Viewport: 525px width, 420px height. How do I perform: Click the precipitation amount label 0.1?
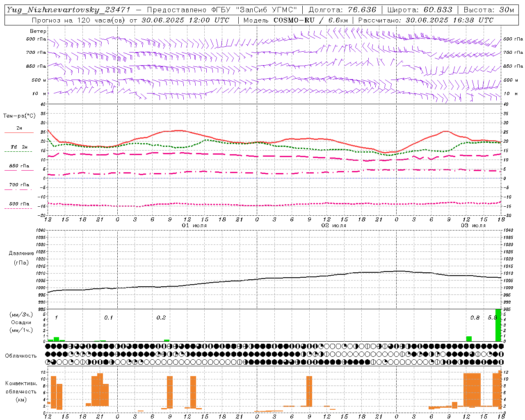click(x=108, y=318)
